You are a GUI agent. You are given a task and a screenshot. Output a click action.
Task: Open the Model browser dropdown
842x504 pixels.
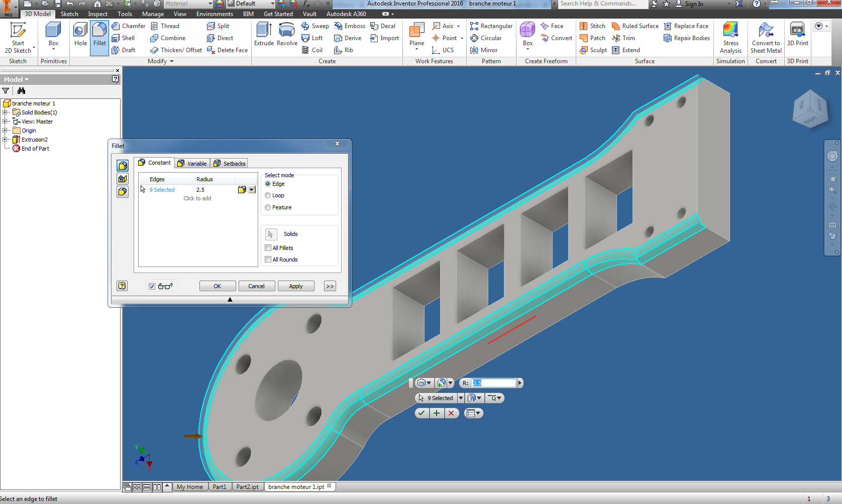pyautogui.click(x=17, y=79)
